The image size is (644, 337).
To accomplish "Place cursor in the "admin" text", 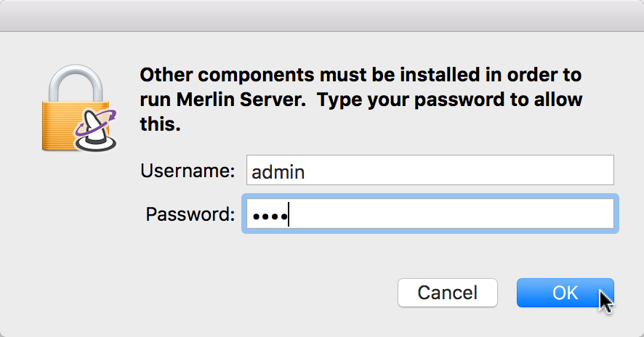I will pos(278,171).
